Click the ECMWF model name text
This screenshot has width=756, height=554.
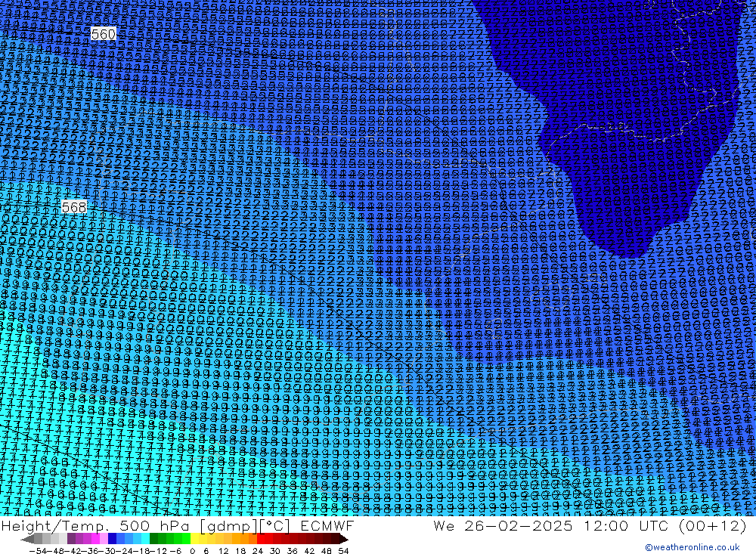[327, 525]
